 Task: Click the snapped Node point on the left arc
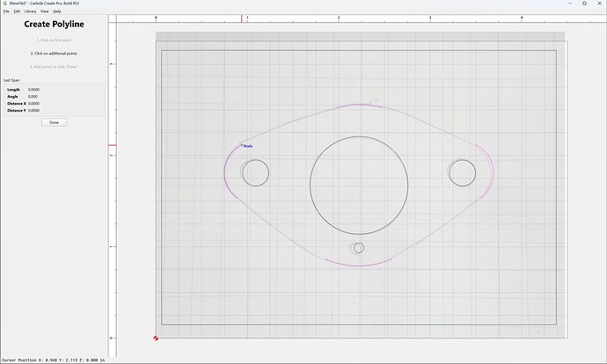click(x=242, y=145)
